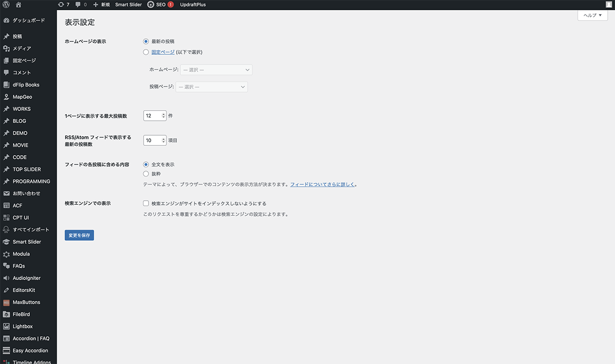Image resolution: width=615 pixels, height=364 pixels.
Task: Enable the search engine no-index checkbox
Action: tap(146, 203)
